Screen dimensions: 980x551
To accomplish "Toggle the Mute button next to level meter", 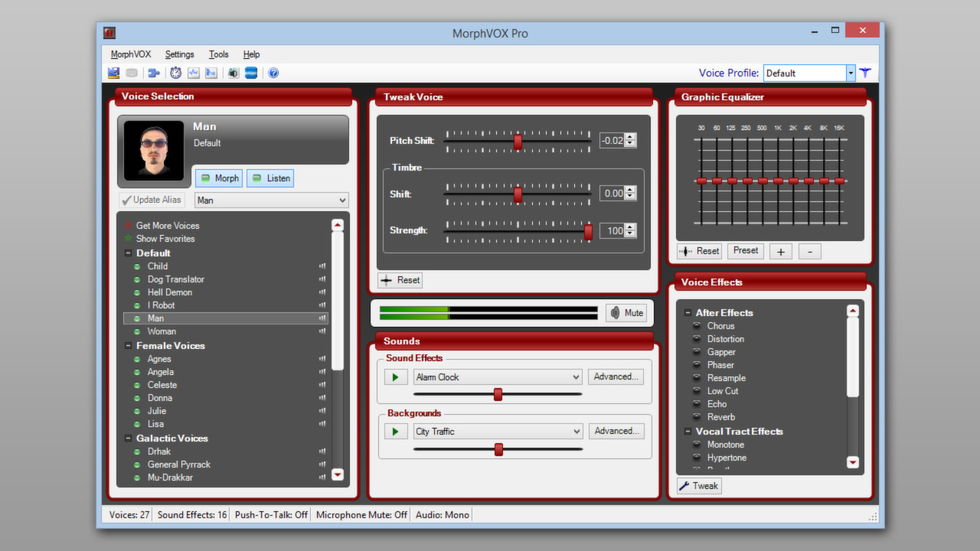I will point(626,312).
